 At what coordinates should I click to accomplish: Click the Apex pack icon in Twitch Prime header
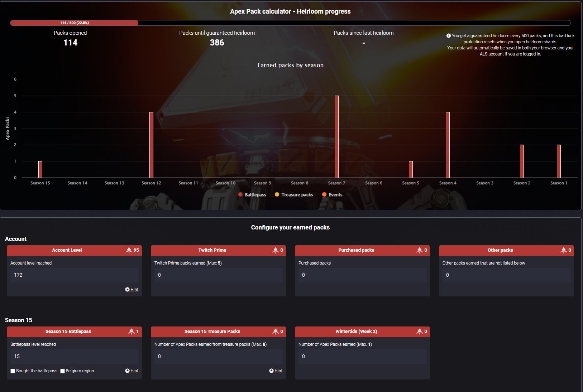click(276, 250)
